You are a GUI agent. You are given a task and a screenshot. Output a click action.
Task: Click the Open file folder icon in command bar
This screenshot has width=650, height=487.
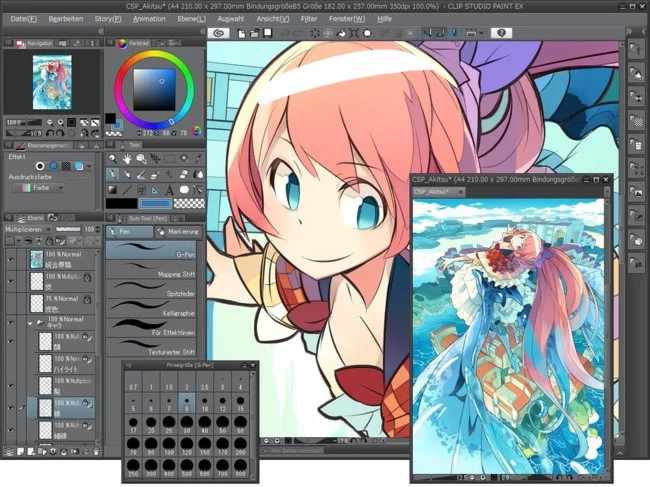[254, 33]
